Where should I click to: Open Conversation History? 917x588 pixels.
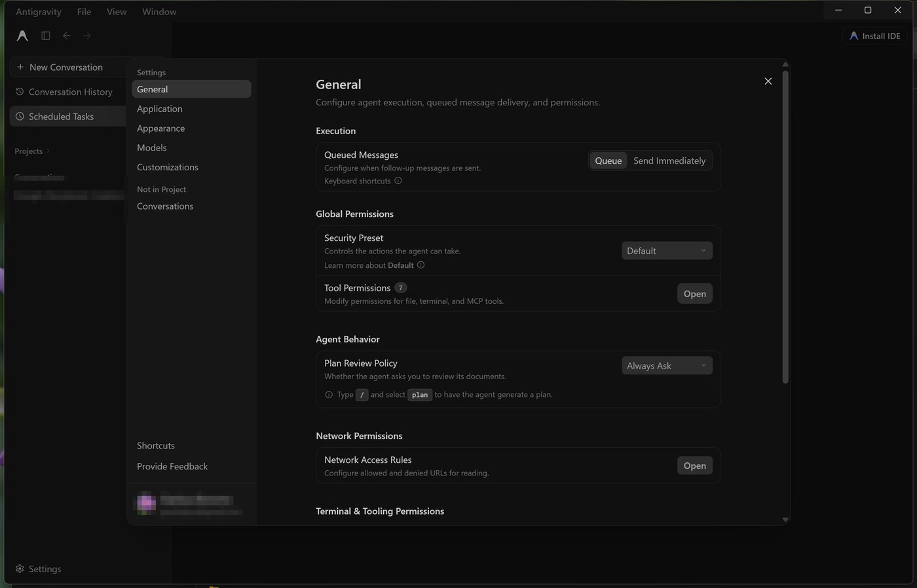pyautogui.click(x=68, y=92)
